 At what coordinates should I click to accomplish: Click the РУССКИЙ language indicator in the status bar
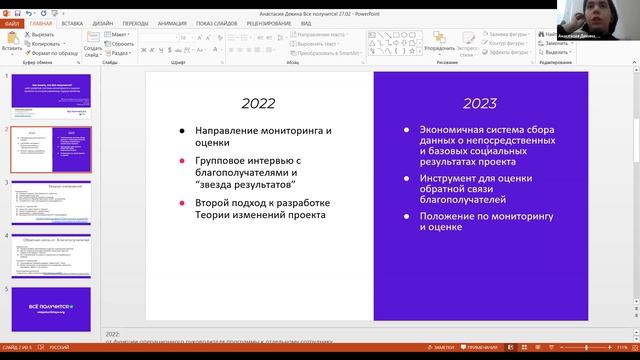[x=59, y=347]
